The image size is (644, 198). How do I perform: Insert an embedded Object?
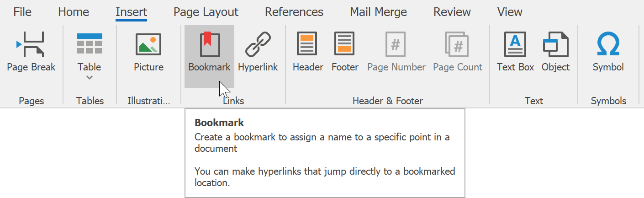pos(555,52)
